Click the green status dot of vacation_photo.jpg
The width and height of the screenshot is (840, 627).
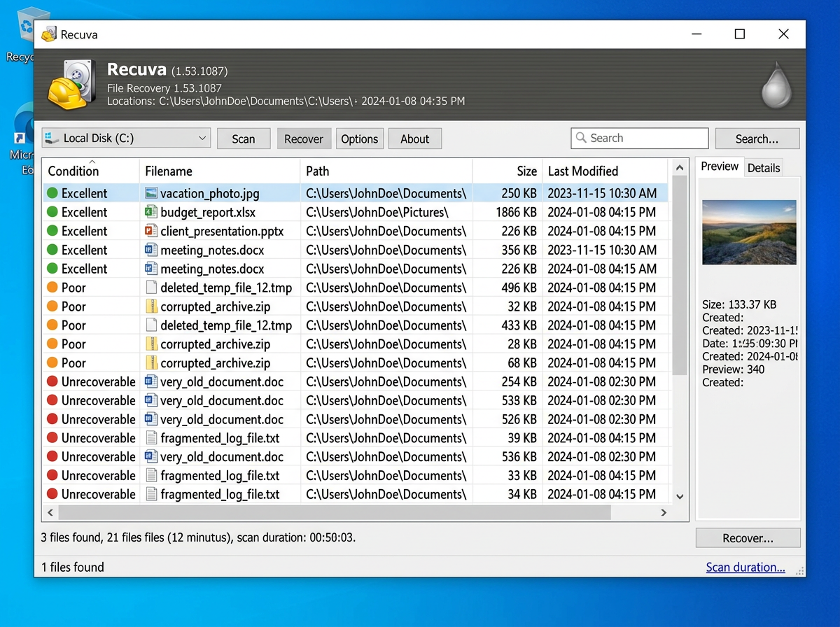[x=52, y=193]
